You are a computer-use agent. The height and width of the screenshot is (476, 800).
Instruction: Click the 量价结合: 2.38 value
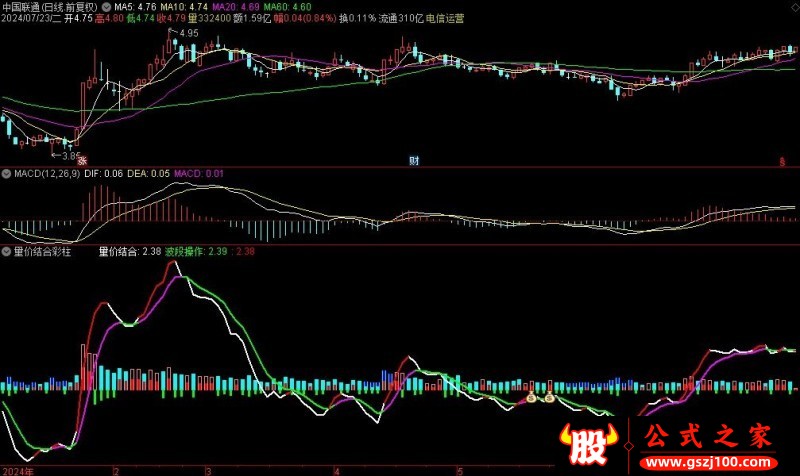click(x=130, y=252)
